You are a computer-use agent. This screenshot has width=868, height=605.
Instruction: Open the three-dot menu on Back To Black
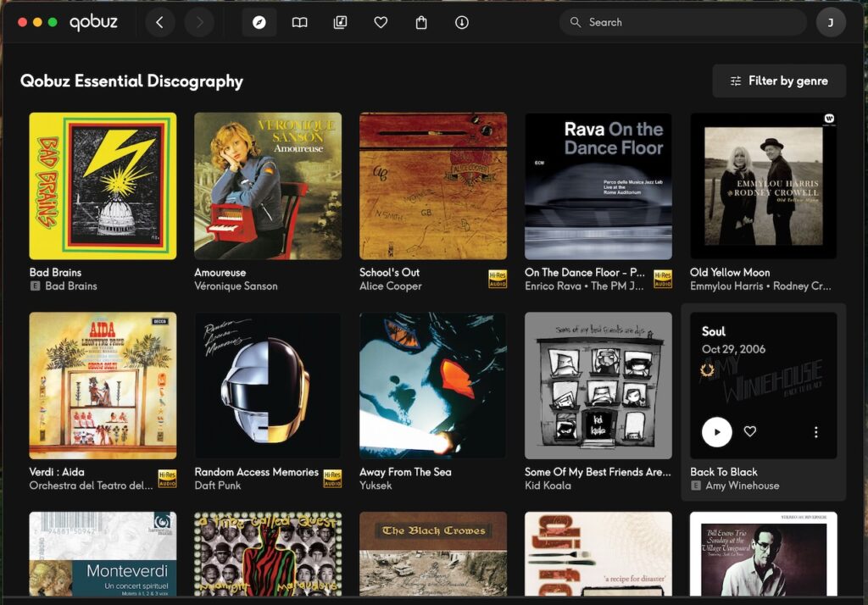tap(815, 431)
